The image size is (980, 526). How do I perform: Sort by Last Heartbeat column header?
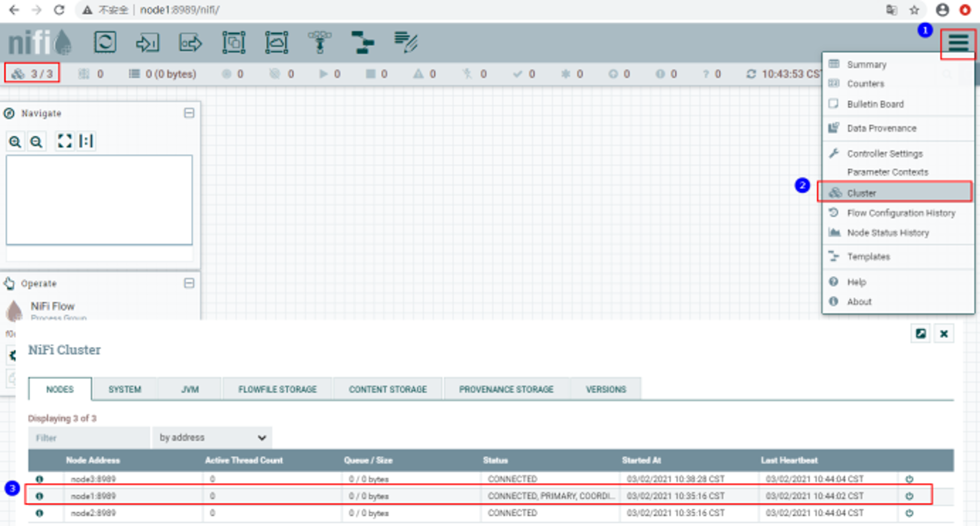pos(789,460)
